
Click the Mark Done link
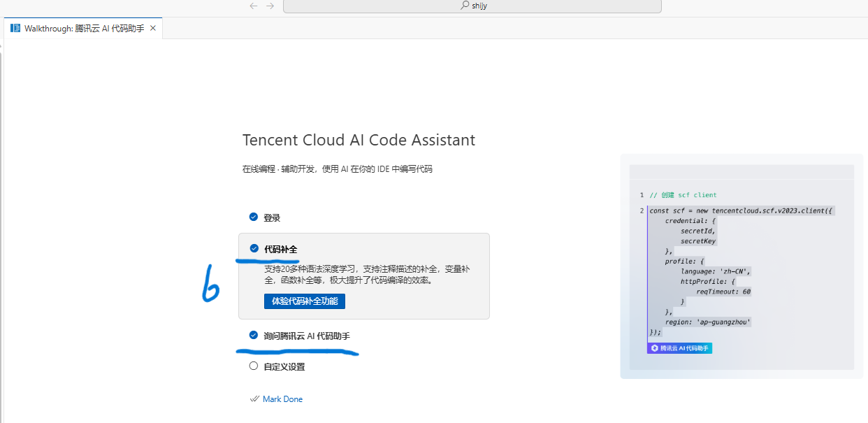282,399
